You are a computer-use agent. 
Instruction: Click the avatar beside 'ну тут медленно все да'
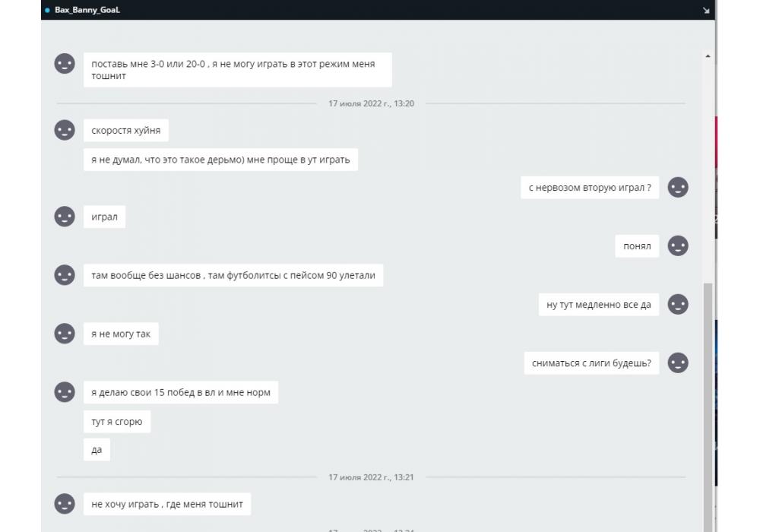pyautogui.click(x=678, y=304)
